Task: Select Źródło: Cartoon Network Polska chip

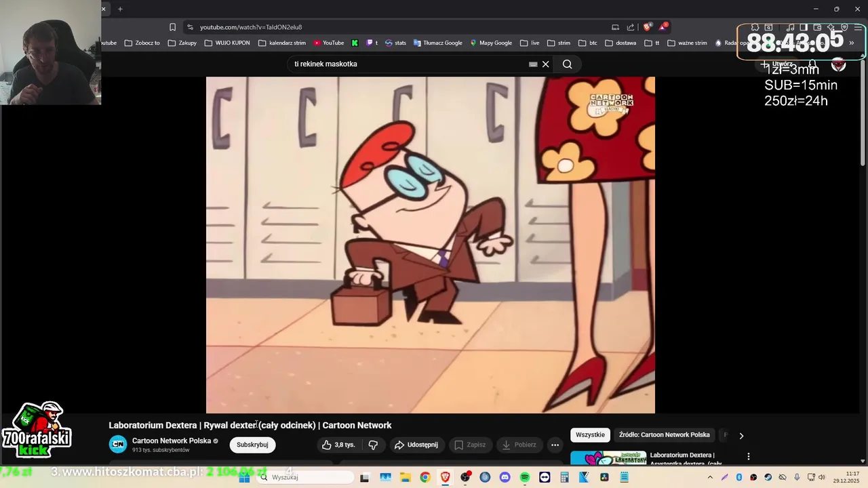Action: [664, 434]
